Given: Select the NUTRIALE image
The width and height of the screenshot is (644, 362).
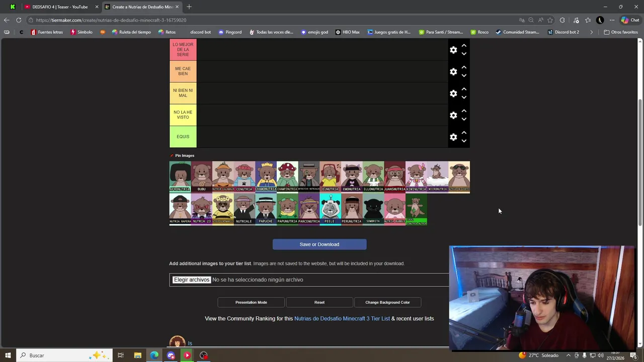Looking at the screenshot, I should pos(245,209).
